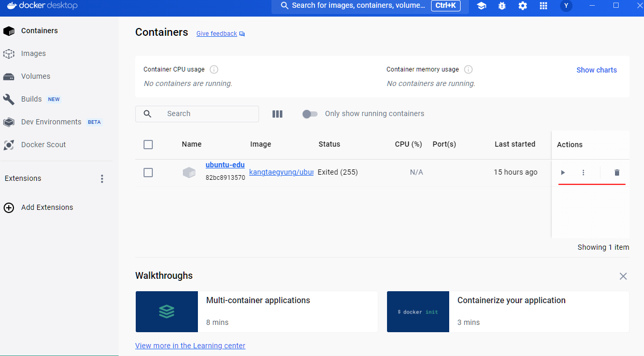This screenshot has width=644, height=356.
Task: Click the Docker Desktop whale logo
Action: coord(12,6)
